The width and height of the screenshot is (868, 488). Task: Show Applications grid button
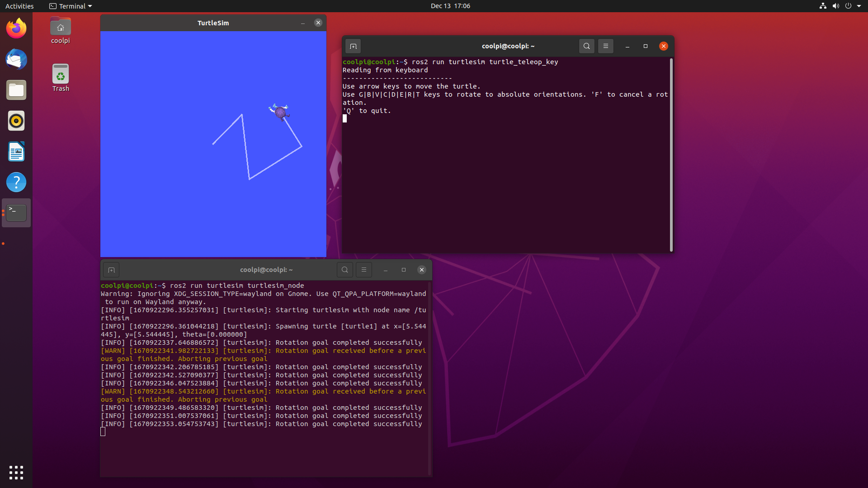16,472
